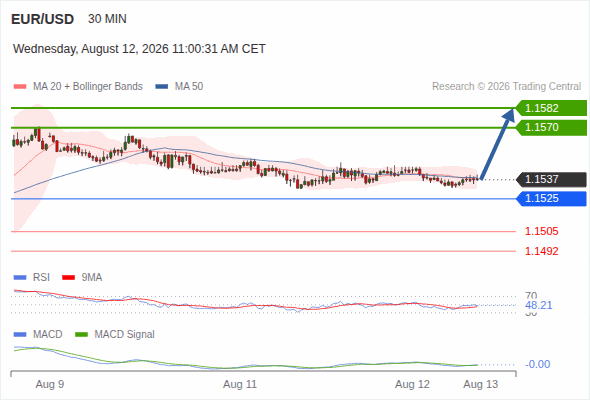Click the MACD -0.00 value label

pos(538,364)
